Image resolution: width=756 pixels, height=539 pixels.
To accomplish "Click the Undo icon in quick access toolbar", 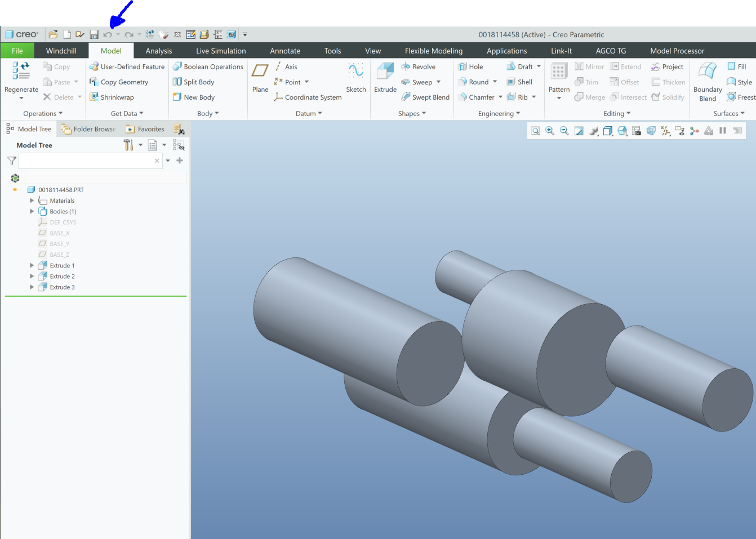I will coord(107,35).
